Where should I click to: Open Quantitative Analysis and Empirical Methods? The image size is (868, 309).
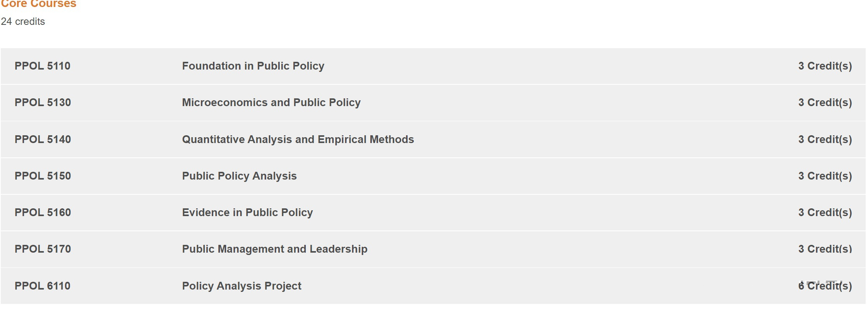click(298, 140)
